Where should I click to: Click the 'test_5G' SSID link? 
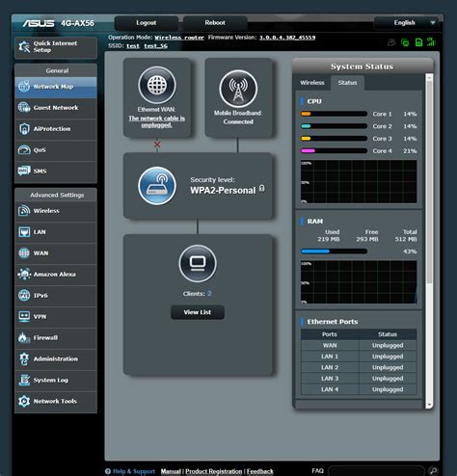coord(155,46)
